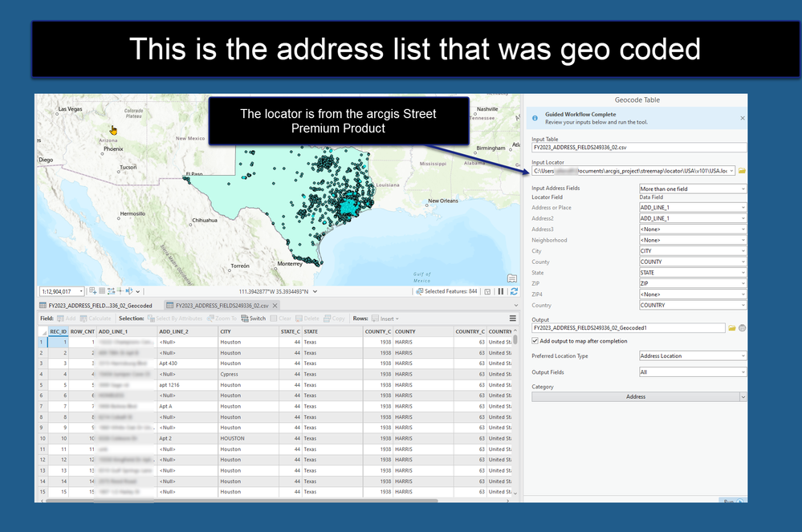
Task: Click the globe icon next to Output field
Action: [742, 328]
